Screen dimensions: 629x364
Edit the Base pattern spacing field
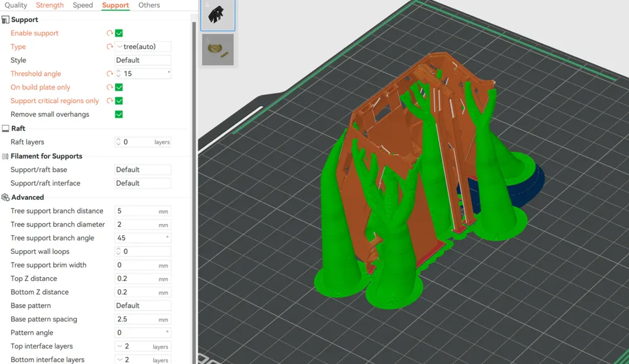[143, 319]
